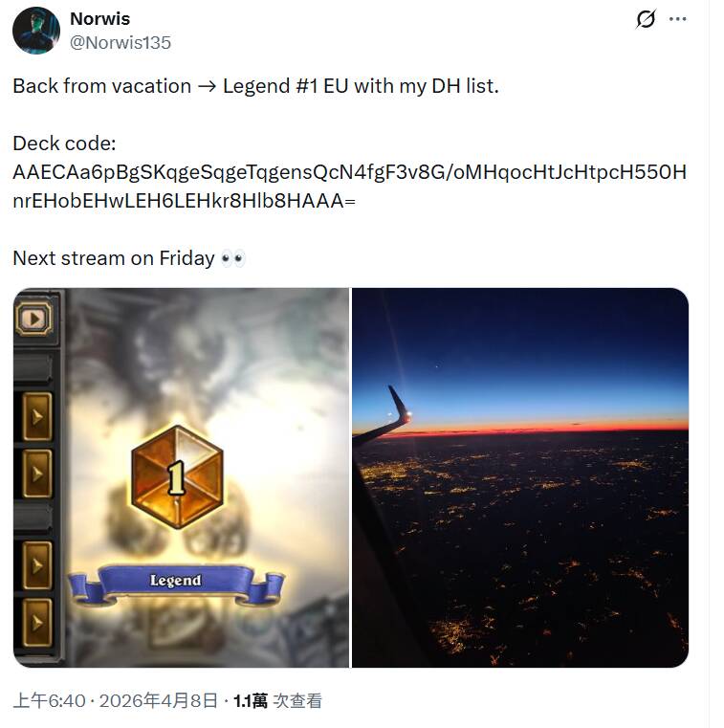Click the blue Legend ribbon banner
This screenshot has height=728, width=724.
coord(176,583)
